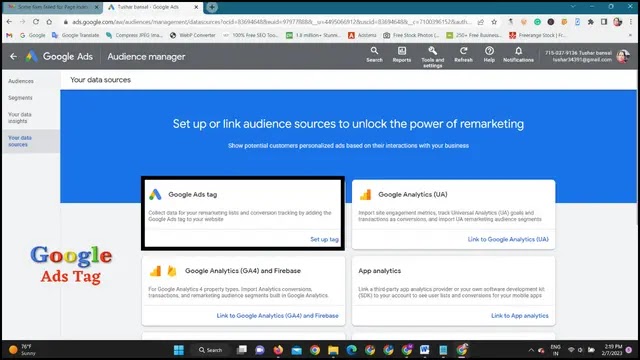The height and width of the screenshot is (360, 640).
Task: Open Firefox from the taskbar
Action: pos(278,350)
